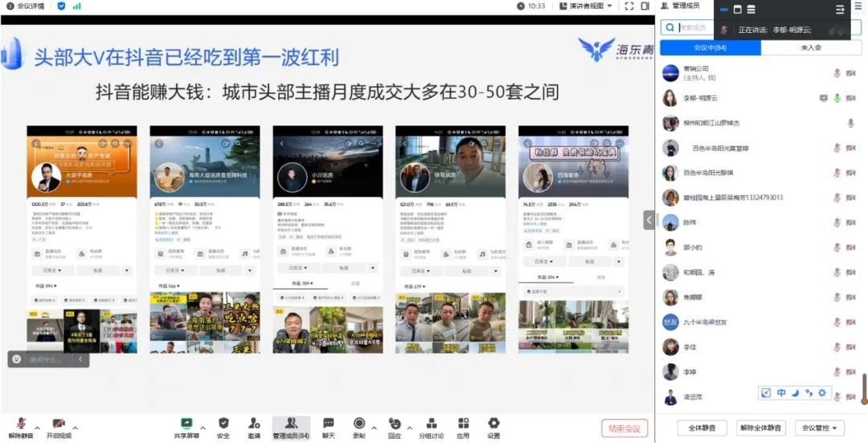868x443 pixels.
Task: Unmute via the 解除静音 microphone icon
Action: pos(21,423)
